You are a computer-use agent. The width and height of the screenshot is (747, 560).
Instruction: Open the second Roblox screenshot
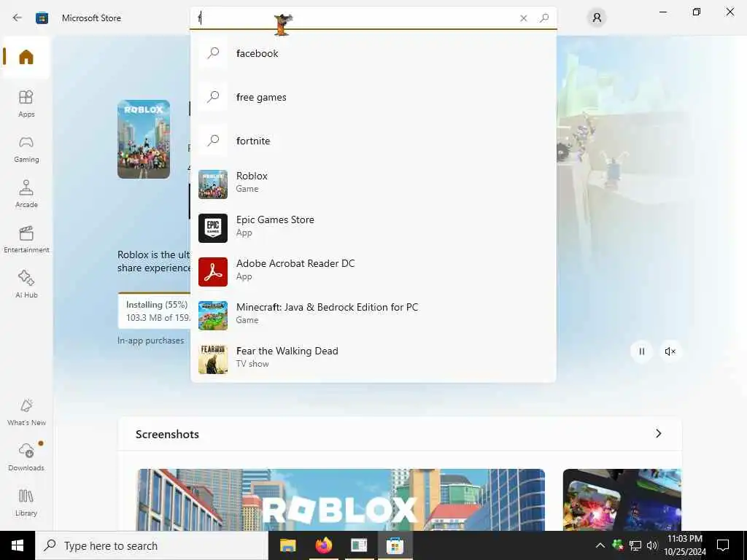622,499
